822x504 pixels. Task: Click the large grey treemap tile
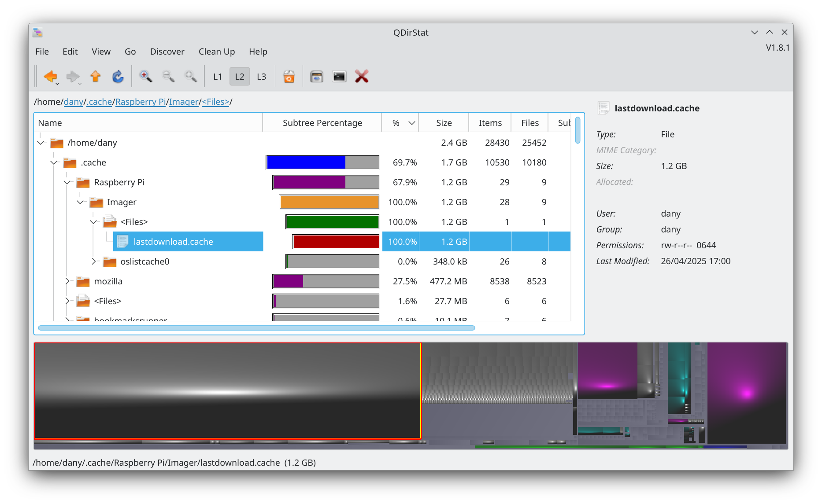(x=227, y=391)
